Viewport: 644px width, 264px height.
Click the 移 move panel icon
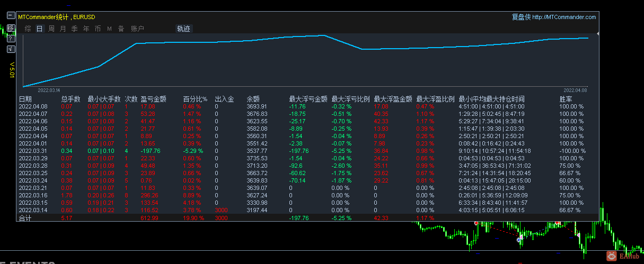click(x=11, y=28)
